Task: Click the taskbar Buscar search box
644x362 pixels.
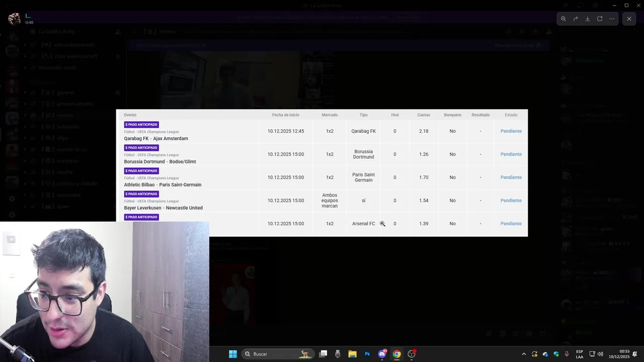Action: [x=278, y=354]
